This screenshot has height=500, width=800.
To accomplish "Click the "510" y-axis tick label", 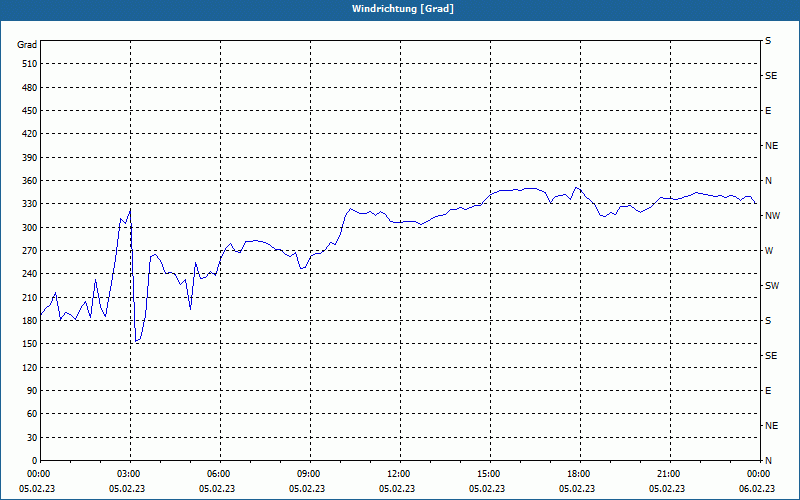I will (x=30, y=64).
